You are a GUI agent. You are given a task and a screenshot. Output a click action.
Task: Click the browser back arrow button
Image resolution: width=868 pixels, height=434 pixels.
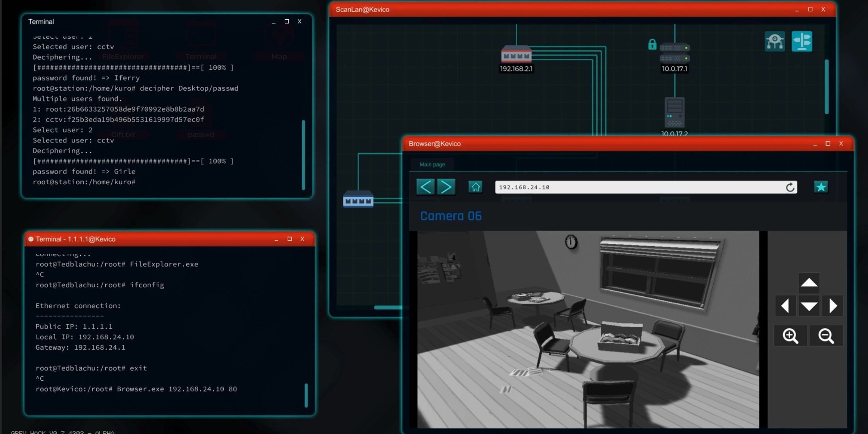pos(425,187)
